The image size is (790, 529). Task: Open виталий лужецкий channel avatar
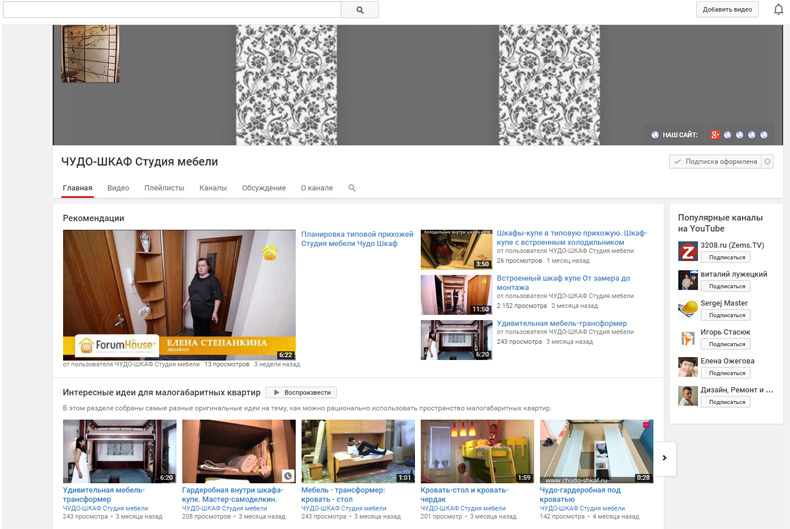688,280
